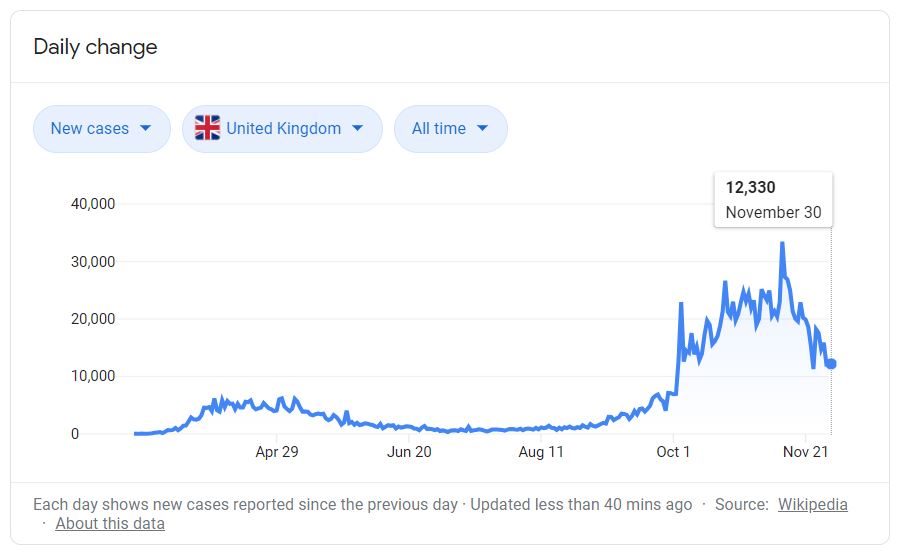
Task: Select the Nov 21 date axis label
Action: (805, 452)
